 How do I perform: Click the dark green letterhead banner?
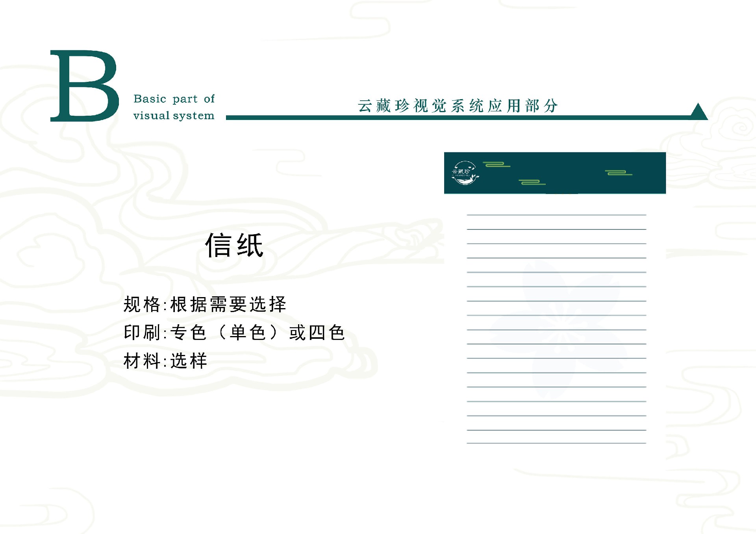coord(555,173)
